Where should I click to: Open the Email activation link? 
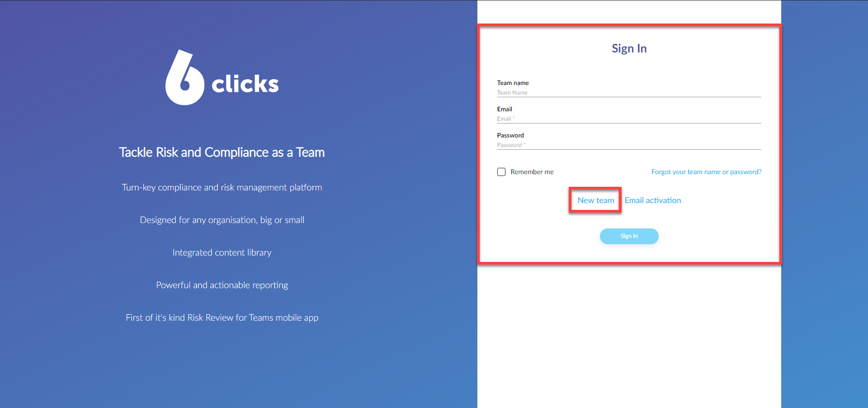click(653, 200)
